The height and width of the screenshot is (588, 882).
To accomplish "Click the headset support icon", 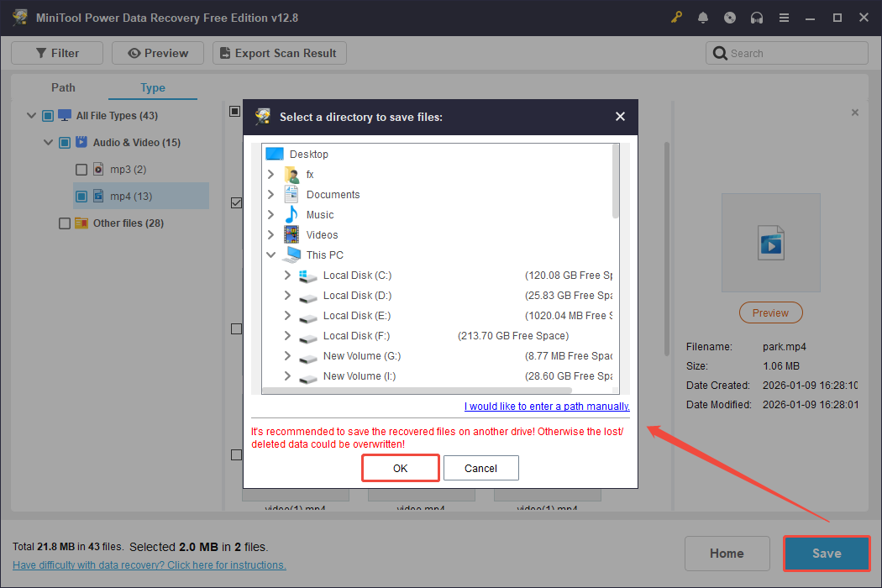I will tap(757, 17).
